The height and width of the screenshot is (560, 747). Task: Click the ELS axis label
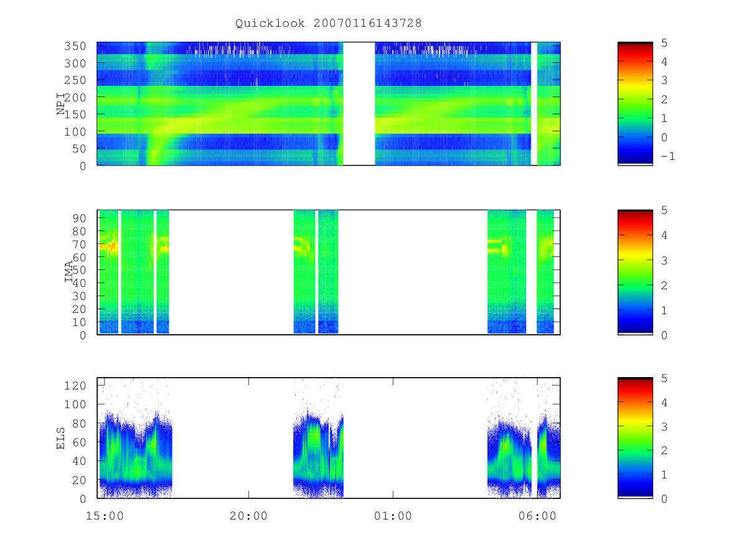(x=62, y=439)
